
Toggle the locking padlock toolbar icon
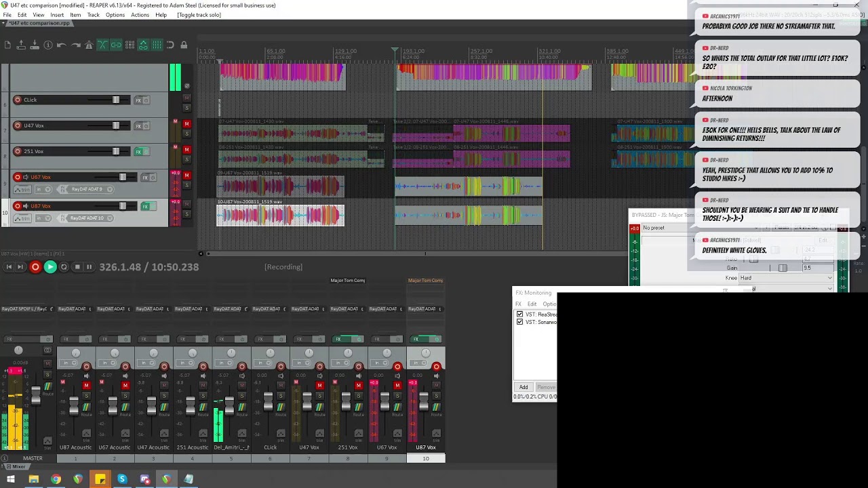tap(184, 45)
